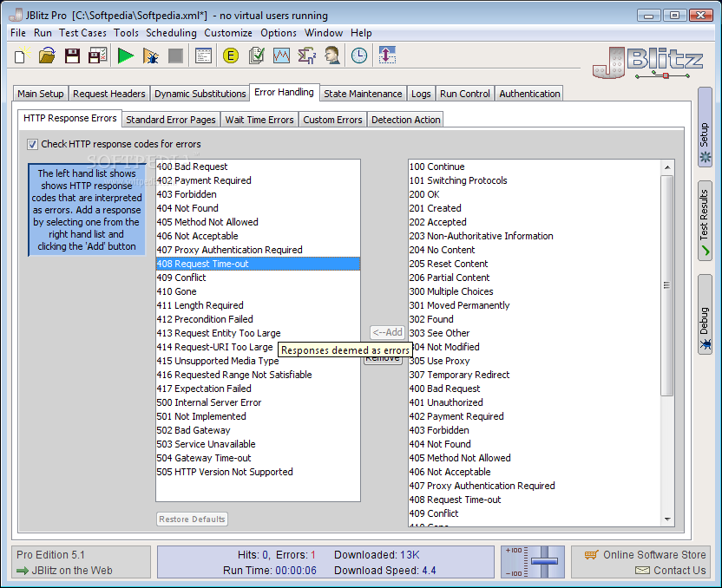Toggle Check HTTP response codes for errors
Screen dimensions: 722x588
click(32, 145)
